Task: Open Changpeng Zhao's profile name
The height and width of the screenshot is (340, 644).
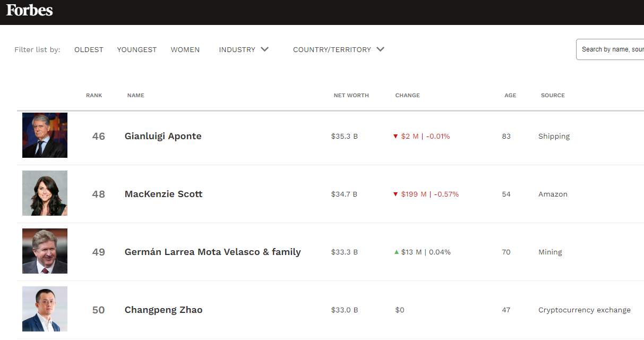Action: point(164,310)
